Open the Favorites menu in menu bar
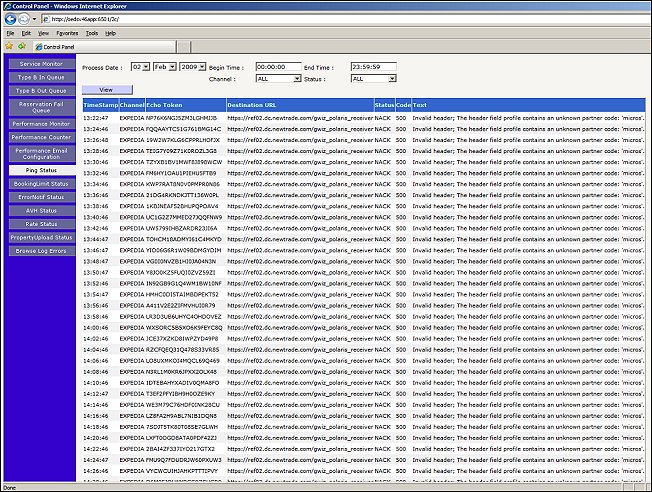The image size is (652, 492). (x=67, y=33)
